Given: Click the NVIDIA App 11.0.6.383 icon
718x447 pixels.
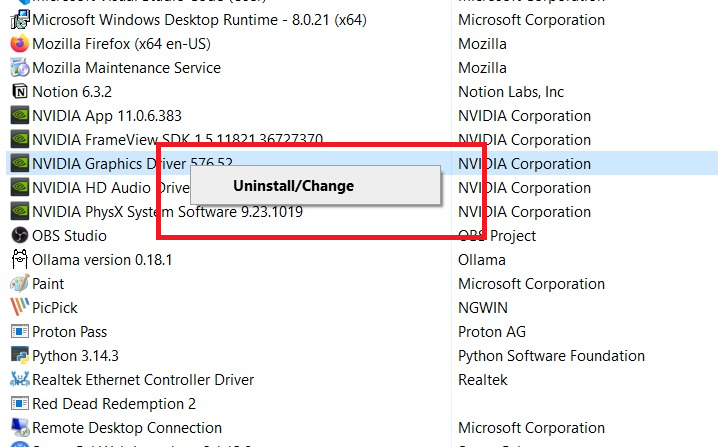Looking at the screenshot, I should coord(20,115).
